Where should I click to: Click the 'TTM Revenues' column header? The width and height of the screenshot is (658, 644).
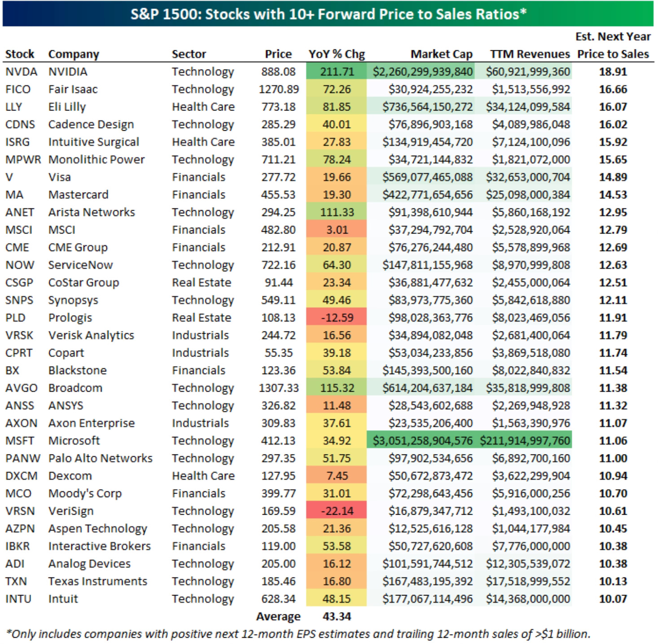click(530, 54)
